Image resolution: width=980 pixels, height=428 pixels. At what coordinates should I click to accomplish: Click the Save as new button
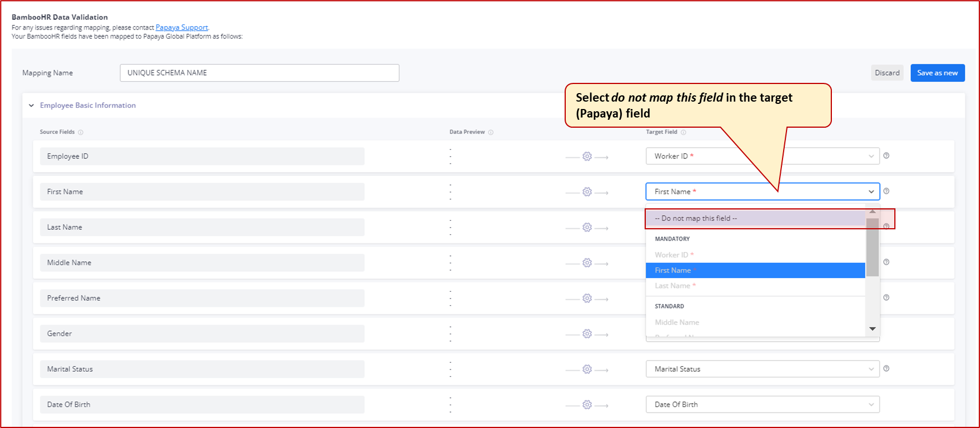[x=937, y=73]
